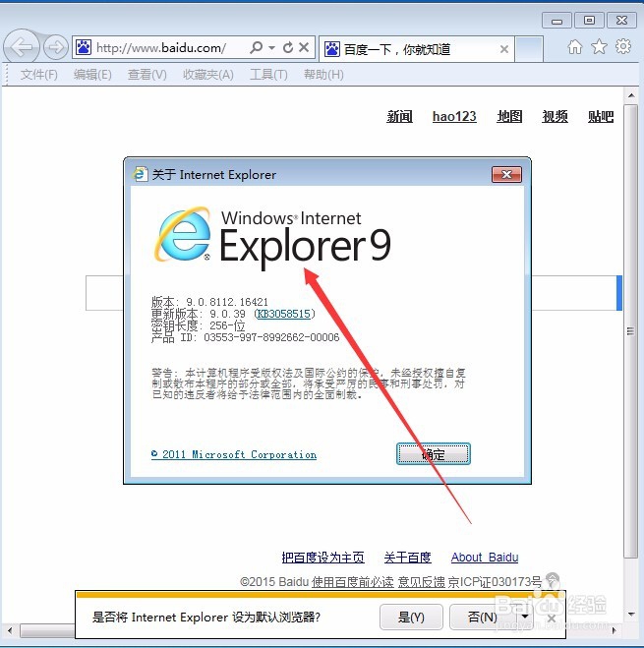Click the 地图 link

click(509, 117)
